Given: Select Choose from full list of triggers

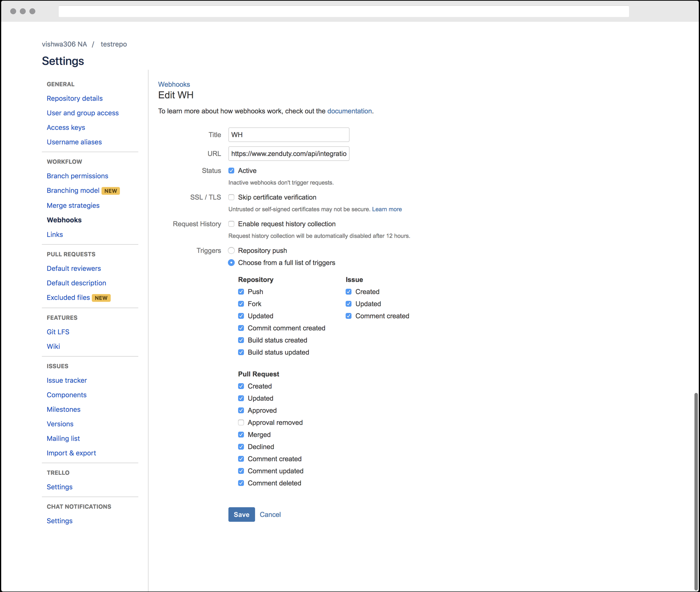Looking at the screenshot, I should click(x=231, y=263).
